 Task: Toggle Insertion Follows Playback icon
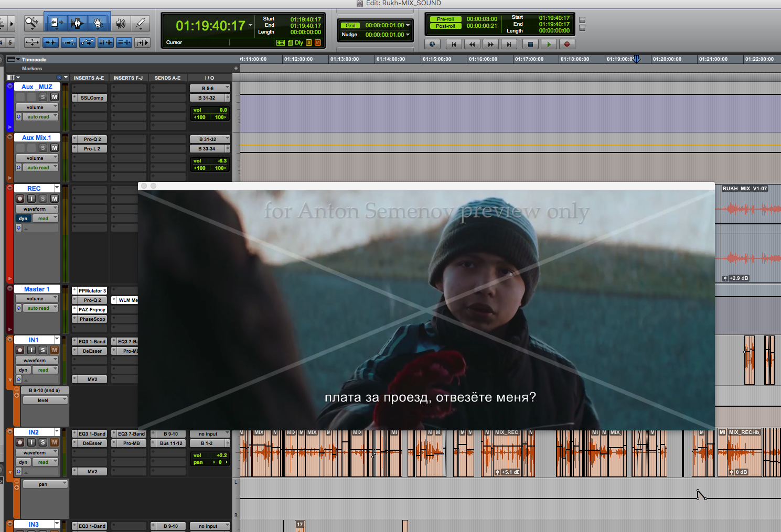pos(142,42)
